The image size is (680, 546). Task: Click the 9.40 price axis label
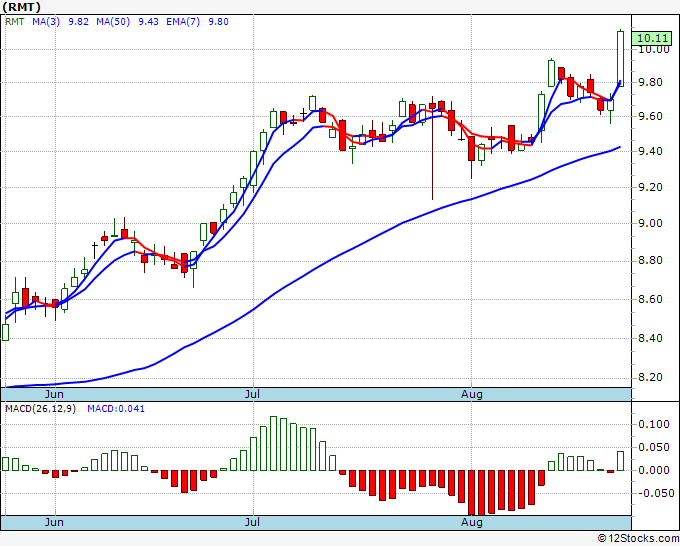651,151
